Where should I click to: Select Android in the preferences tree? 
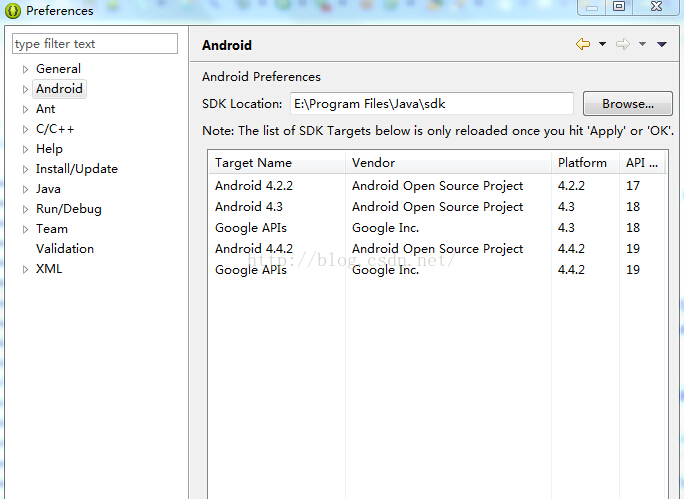point(59,89)
